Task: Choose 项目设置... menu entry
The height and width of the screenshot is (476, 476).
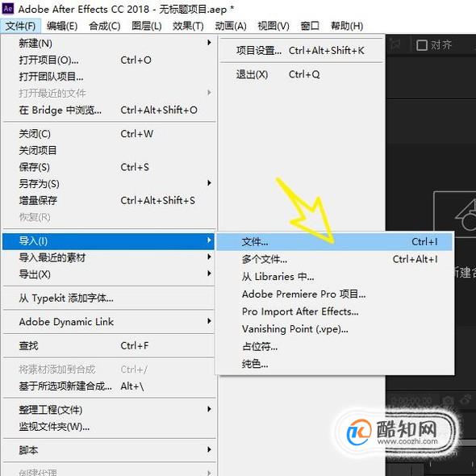Action: [x=302, y=50]
